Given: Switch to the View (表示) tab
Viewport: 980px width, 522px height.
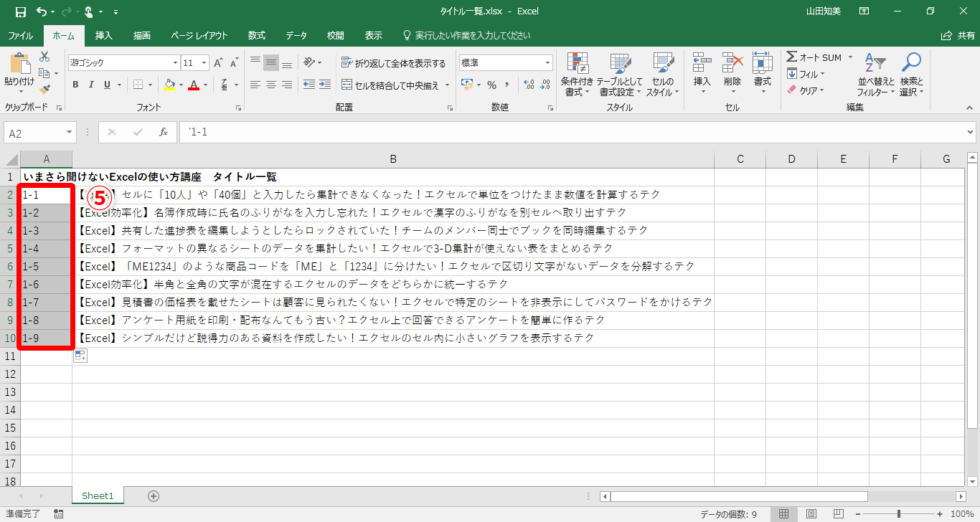Looking at the screenshot, I should tap(373, 35).
